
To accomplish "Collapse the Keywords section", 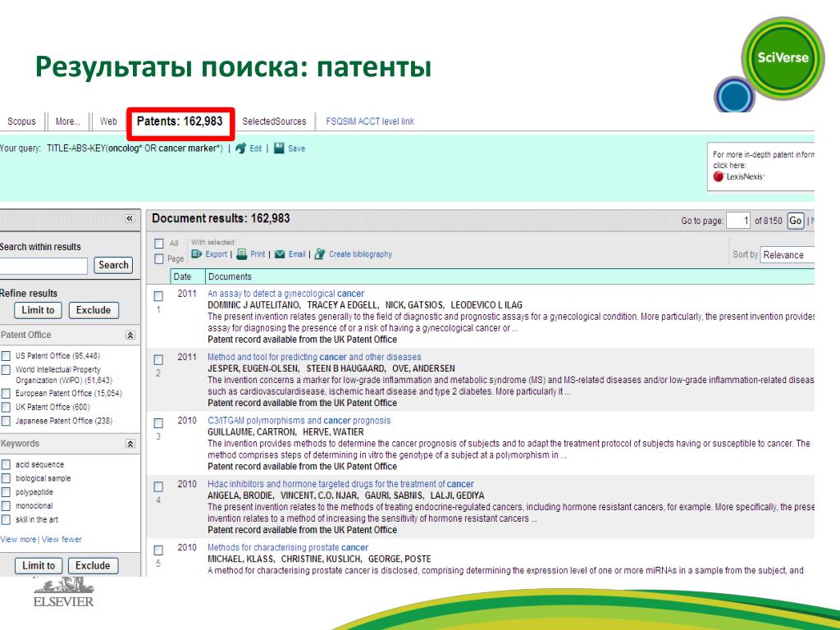I will coord(130,444).
